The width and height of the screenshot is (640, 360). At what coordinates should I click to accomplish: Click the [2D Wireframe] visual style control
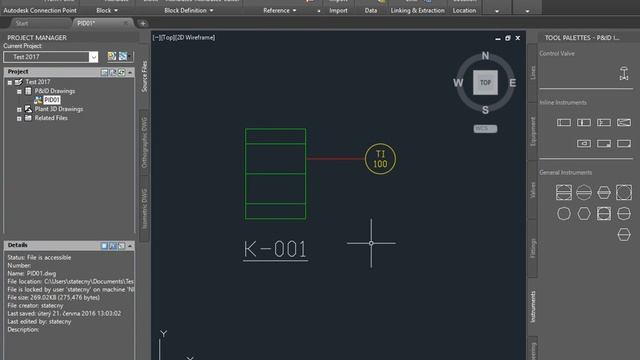pos(195,38)
